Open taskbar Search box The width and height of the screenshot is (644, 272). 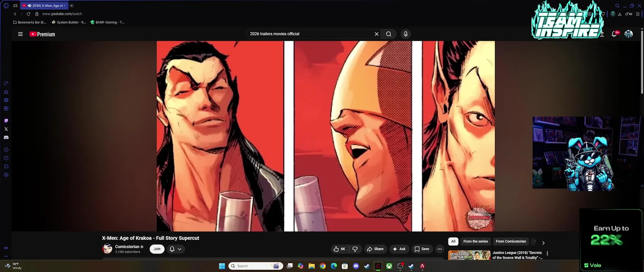click(256, 266)
